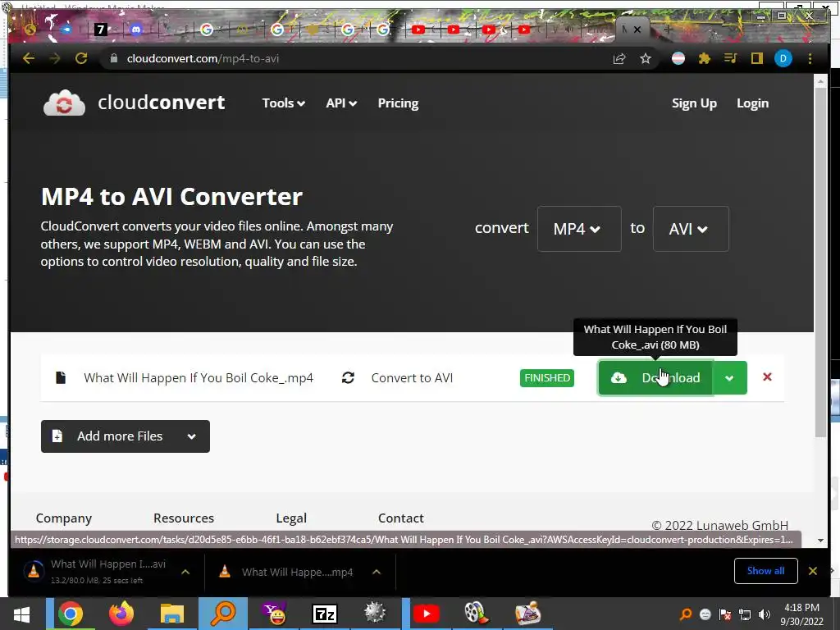
Task: Close the current cloudconvert tab
Action: [637, 30]
